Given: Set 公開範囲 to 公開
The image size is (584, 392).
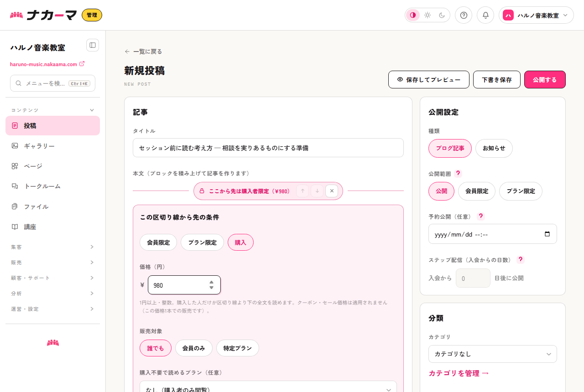Looking at the screenshot, I should point(441,191).
